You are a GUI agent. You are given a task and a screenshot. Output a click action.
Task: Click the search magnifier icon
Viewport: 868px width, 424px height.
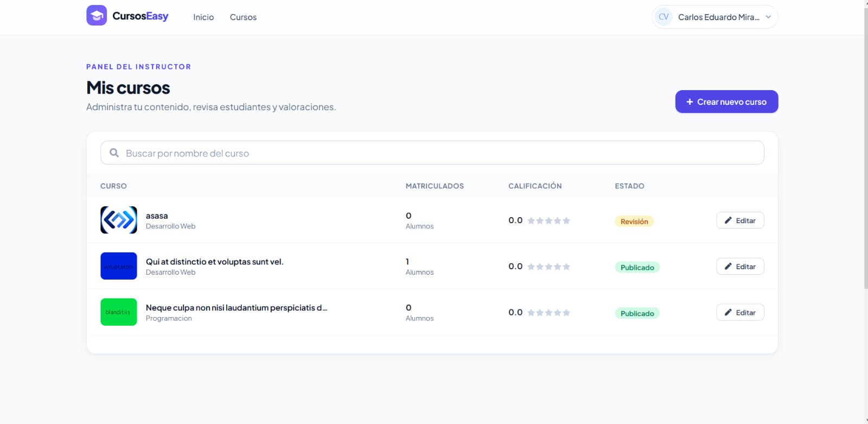click(114, 153)
